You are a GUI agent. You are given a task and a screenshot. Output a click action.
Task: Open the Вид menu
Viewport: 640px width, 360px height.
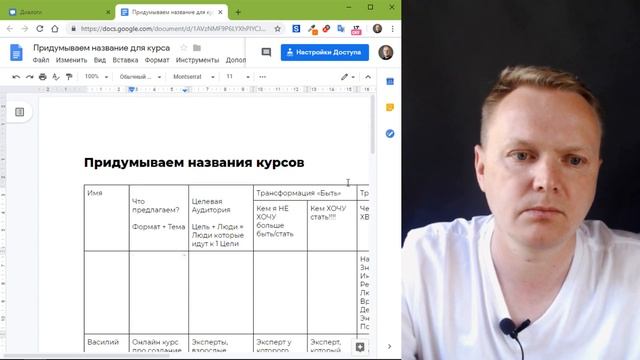100,60
